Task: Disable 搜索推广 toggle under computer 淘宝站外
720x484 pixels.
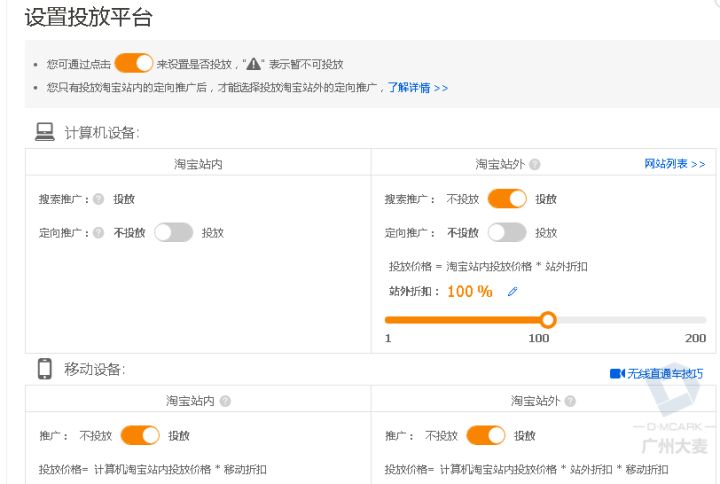Action: click(x=507, y=199)
